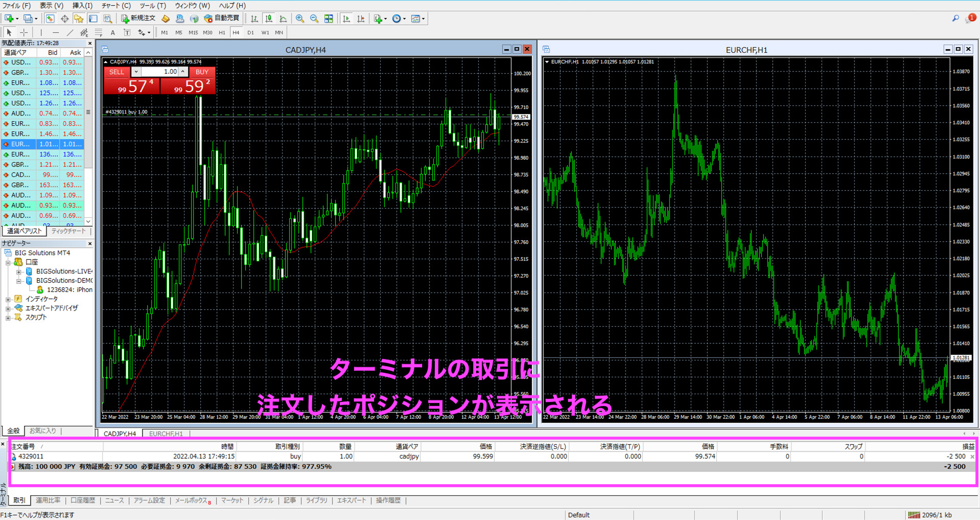Image resolution: width=980 pixels, height=520 pixels.
Task: Expand the スクリプト tree node
Action: click(8, 318)
